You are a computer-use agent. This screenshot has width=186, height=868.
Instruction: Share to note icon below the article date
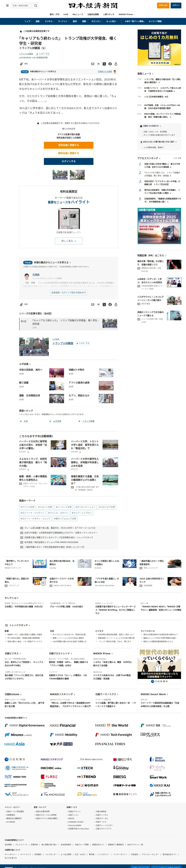coord(99,64)
